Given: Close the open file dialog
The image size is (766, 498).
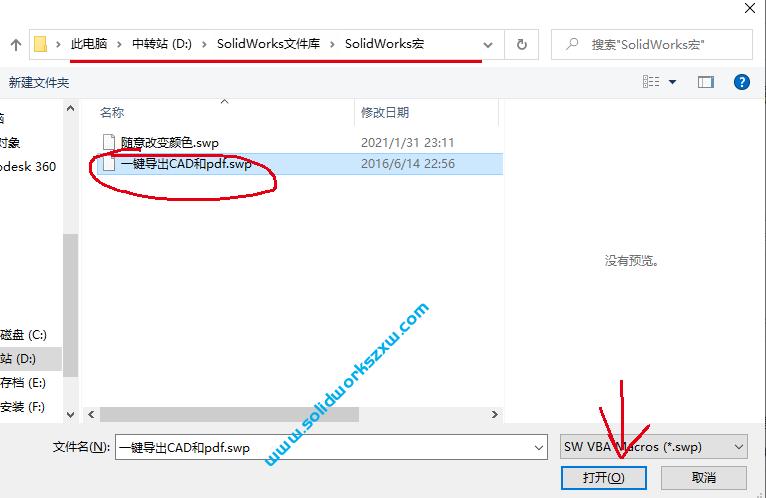Looking at the screenshot, I should pos(750,8).
